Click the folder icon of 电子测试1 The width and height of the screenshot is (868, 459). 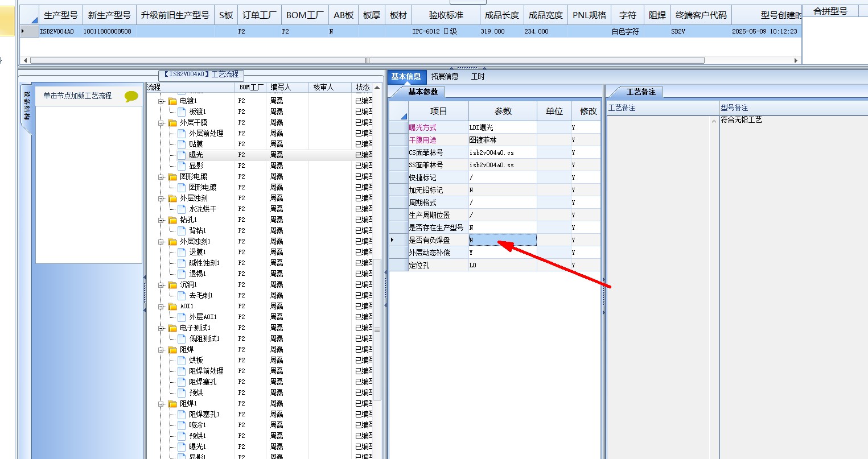click(172, 328)
